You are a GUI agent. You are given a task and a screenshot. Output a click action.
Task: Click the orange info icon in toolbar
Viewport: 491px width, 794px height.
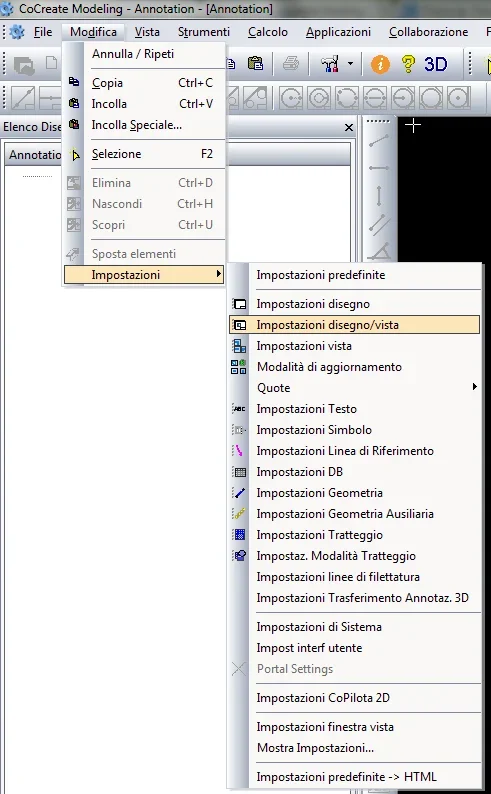(x=380, y=64)
